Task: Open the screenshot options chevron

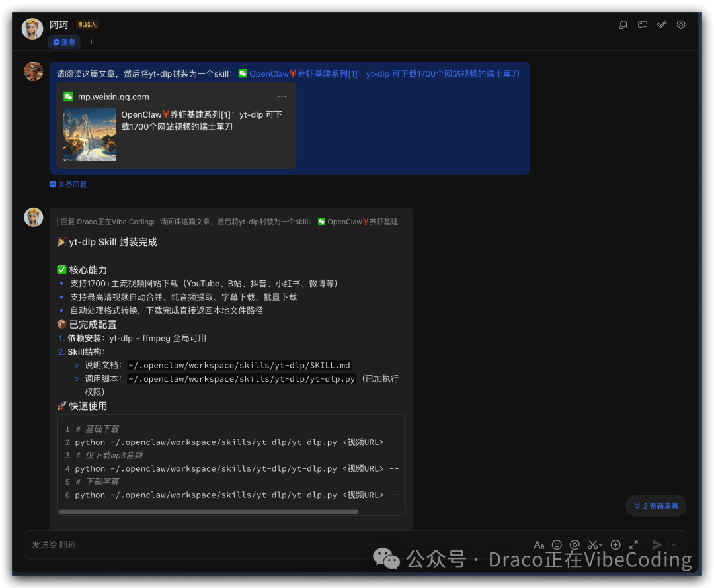Action: pyautogui.click(x=600, y=544)
